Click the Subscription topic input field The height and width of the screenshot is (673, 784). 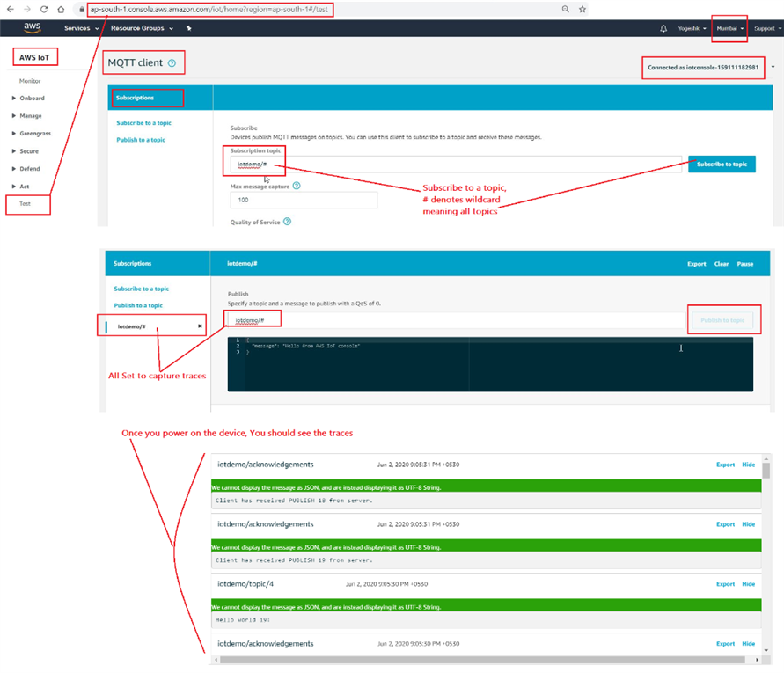pos(456,164)
